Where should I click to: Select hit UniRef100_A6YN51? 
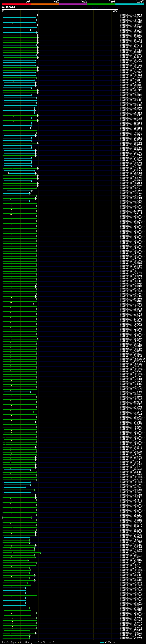131,618
